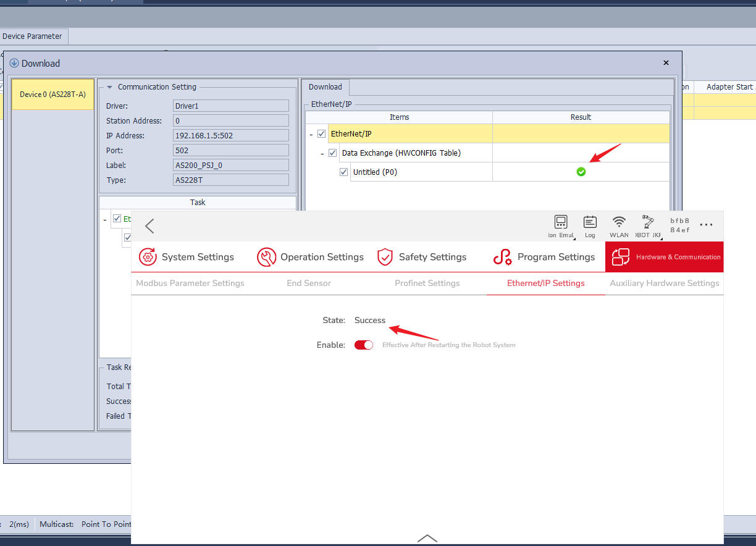Switch to Profinet Settings tab
This screenshot has height=546, width=756.
pyautogui.click(x=427, y=283)
